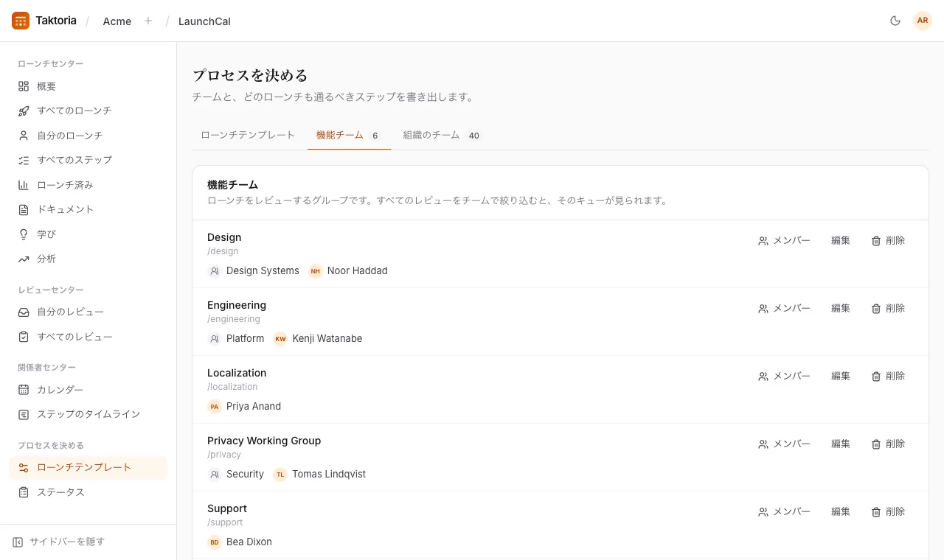Open ステータス settings
This screenshot has height=560, width=944.
click(88, 492)
